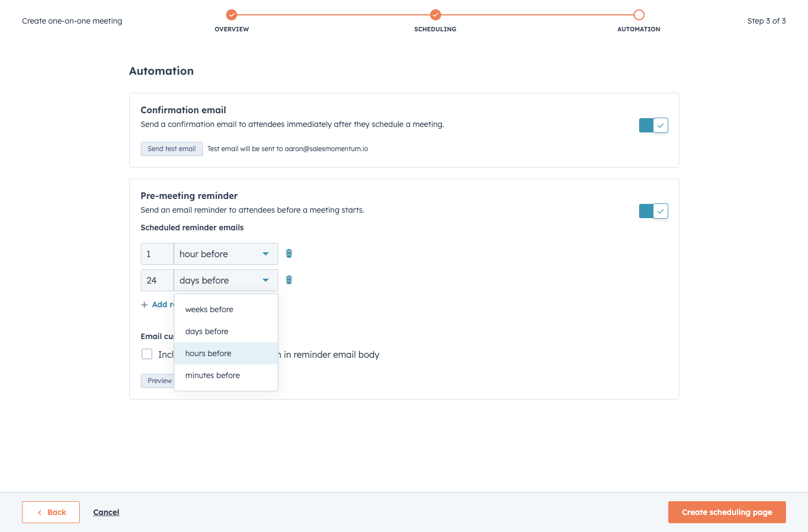Select the 'hours before' option

pyautogui.click(x=226, y=353)
